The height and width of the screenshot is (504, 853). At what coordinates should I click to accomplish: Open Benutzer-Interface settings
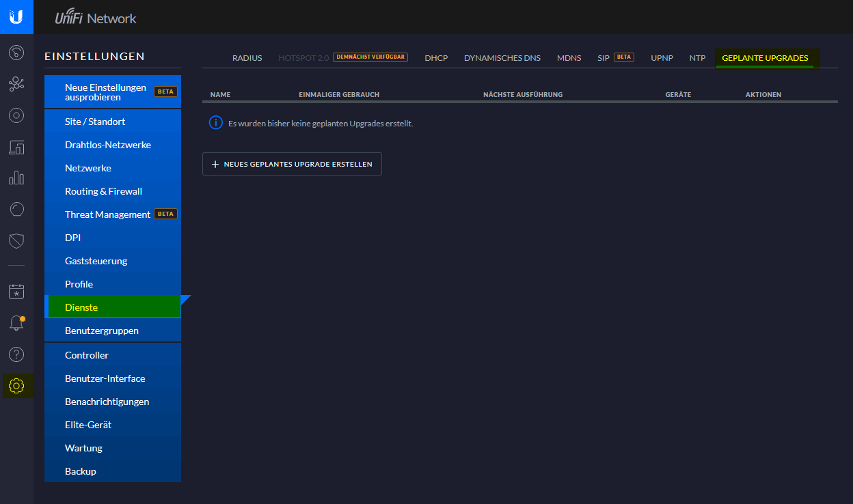click(113, 378)
